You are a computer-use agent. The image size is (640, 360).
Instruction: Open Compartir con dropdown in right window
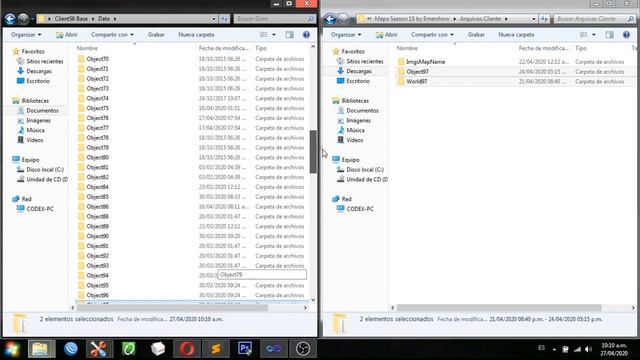point(432,35)
